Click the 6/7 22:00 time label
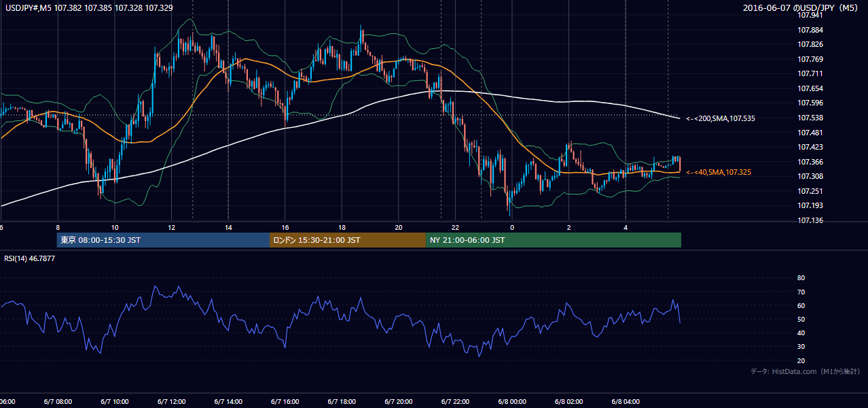Image resolution: width=868 pixels, height=408 pixels. click(x=455, y=401)
